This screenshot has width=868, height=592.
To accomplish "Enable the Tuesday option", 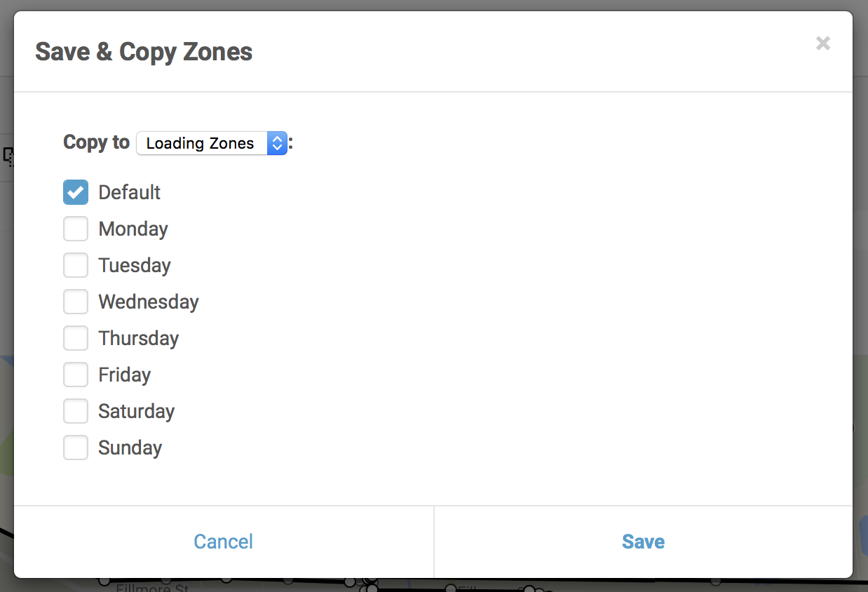I will 76,265.
